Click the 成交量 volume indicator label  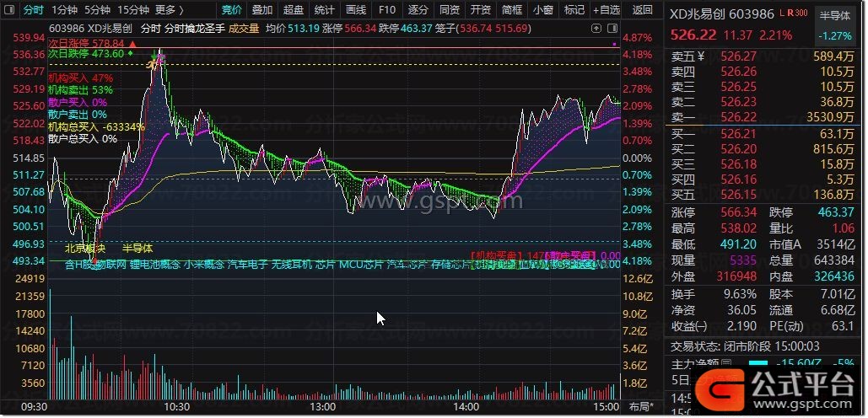[x=244, y=28]
